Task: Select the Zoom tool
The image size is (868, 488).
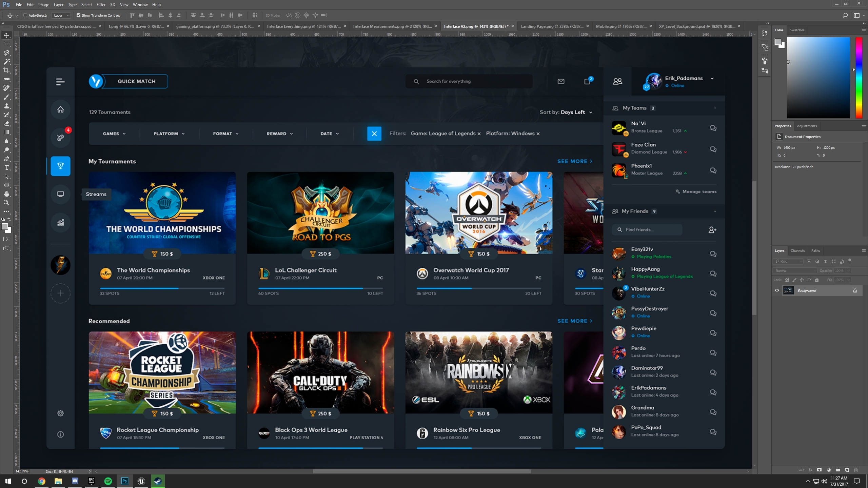Action: [x=6, y=203]
